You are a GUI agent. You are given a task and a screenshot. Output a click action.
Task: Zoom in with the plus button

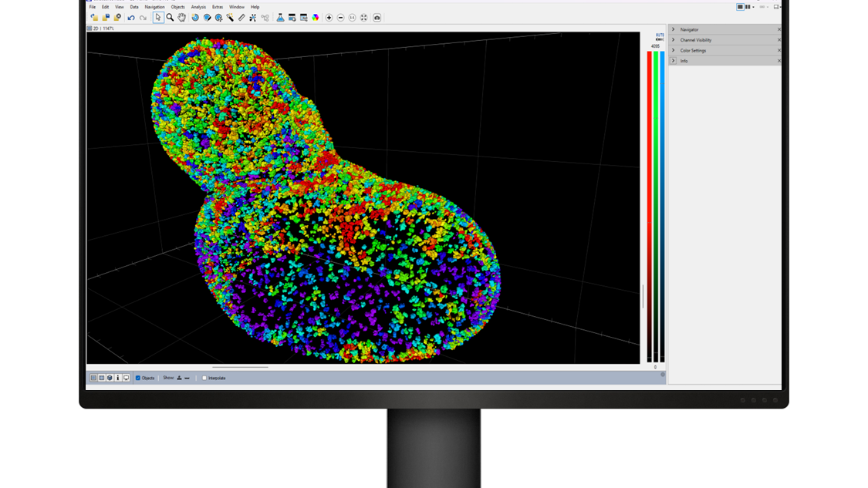(x=329, y=18)
